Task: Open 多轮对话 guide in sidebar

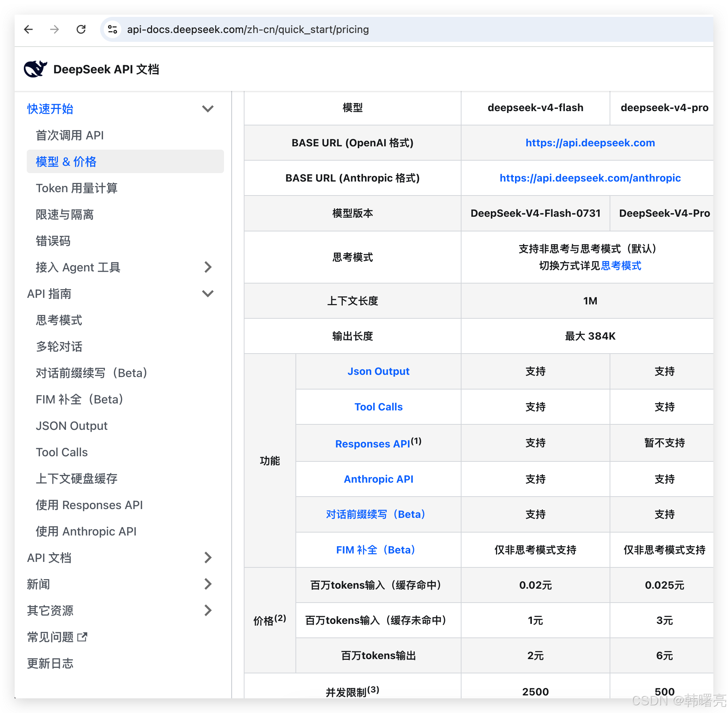Action: coord(59,346)
